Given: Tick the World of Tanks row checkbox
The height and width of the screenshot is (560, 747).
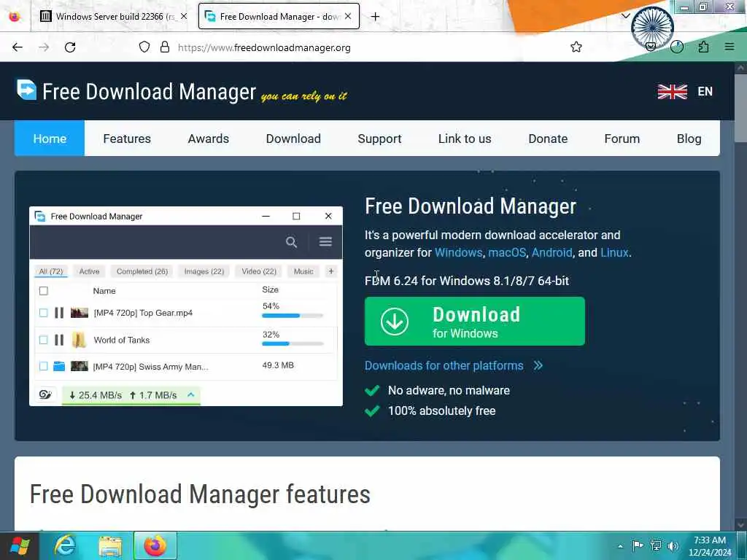Looking at the screenshot, I should (x=43, y=340).
